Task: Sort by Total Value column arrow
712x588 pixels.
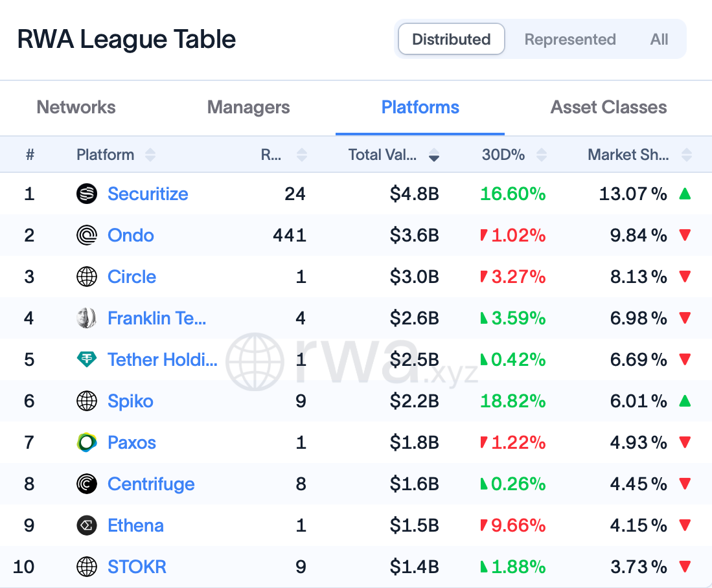Action: 433,155
